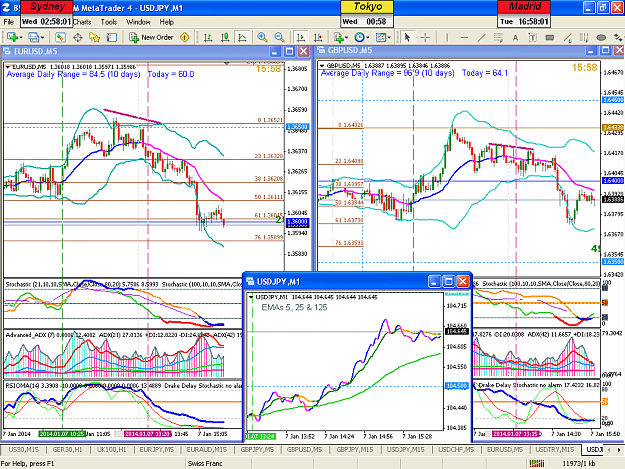This screenshot has width=625, height=469.
Task: Expand the Templates dropdown arrow
Action: point(389,38)
